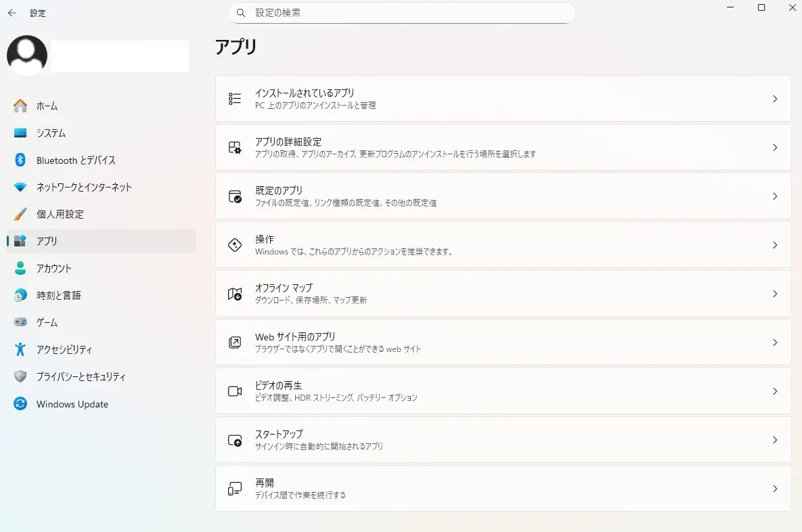Click the Bluetooth icon in sidebar

(x=20, y=160)
